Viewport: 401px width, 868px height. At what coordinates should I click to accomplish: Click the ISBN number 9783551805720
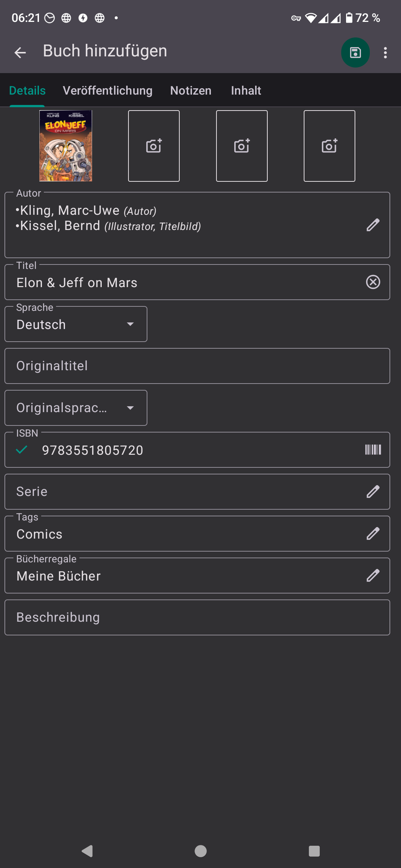92,450
